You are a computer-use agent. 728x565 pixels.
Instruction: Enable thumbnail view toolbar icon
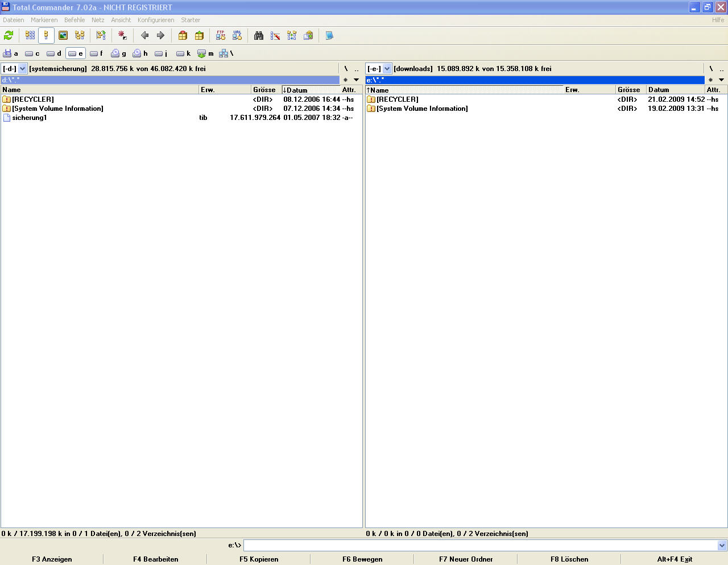click(63, 35)
